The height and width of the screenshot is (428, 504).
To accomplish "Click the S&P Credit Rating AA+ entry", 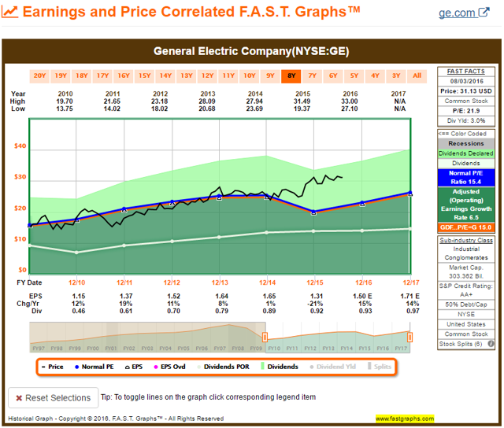I will click(x=466, y=290).
